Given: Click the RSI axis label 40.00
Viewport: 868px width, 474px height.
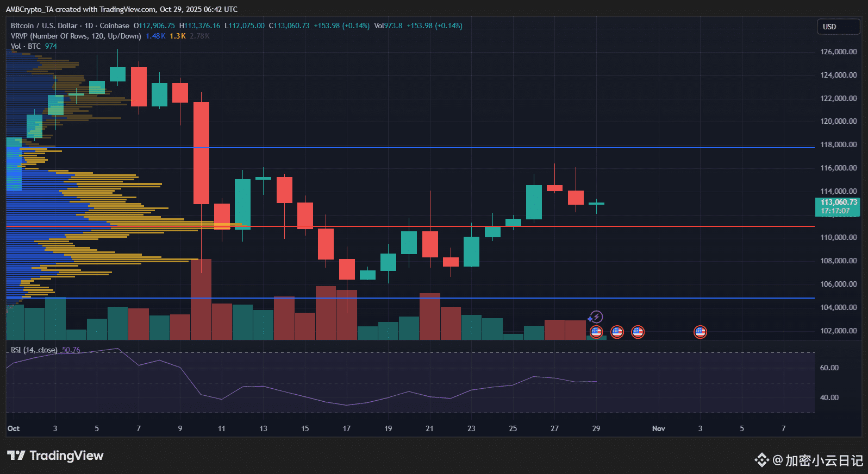Looking at the screenshot, I should [829, 397].
